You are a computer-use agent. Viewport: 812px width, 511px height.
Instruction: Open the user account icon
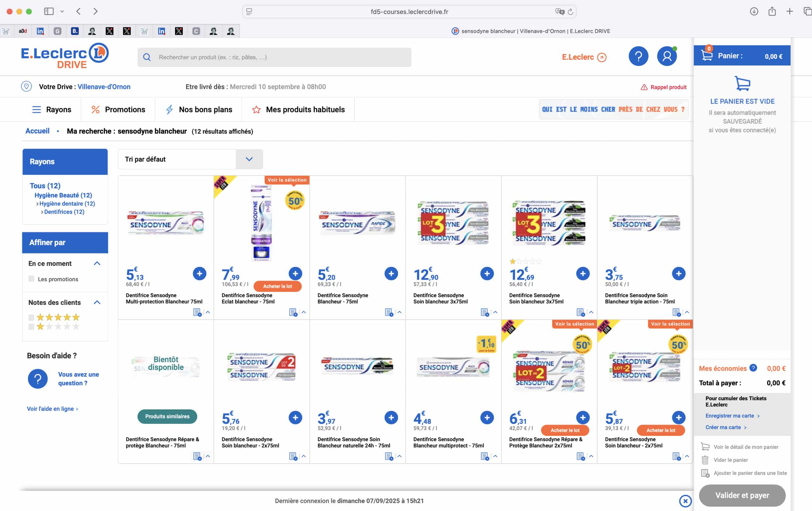point(667,56)
